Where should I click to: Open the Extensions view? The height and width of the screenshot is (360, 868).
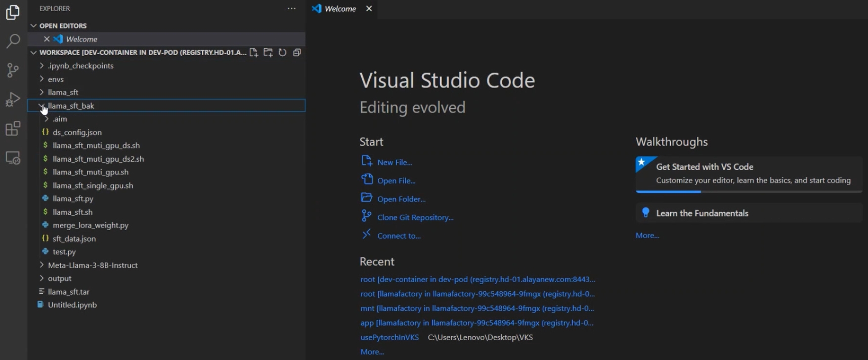[x=13, y=128]
